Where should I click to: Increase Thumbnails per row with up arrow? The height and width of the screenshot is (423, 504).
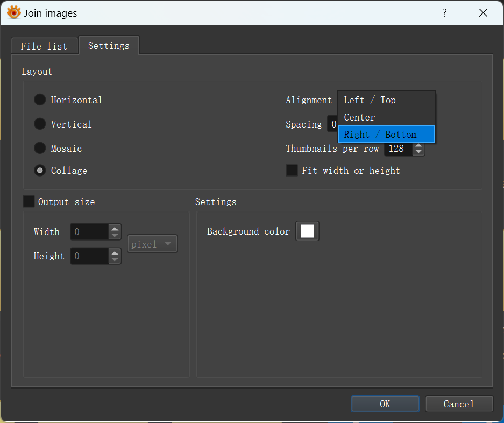click(418, 145)
